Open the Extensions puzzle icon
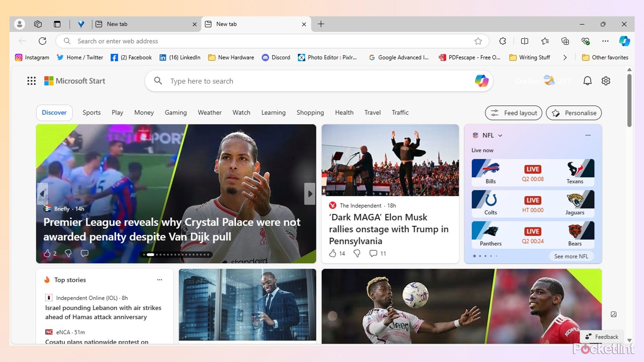 click(x=502, y=41)
